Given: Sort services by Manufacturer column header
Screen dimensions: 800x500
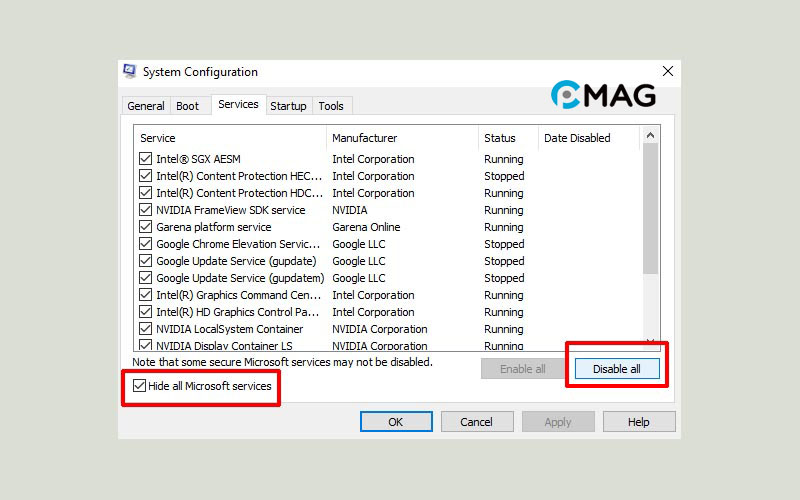Looking at the screenshot, I should [x=400, y=138].
